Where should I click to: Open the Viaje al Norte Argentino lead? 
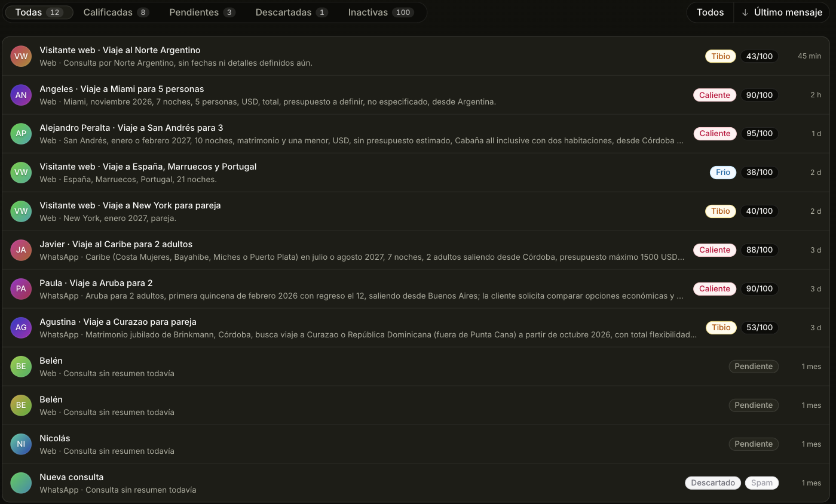[416, 56]
